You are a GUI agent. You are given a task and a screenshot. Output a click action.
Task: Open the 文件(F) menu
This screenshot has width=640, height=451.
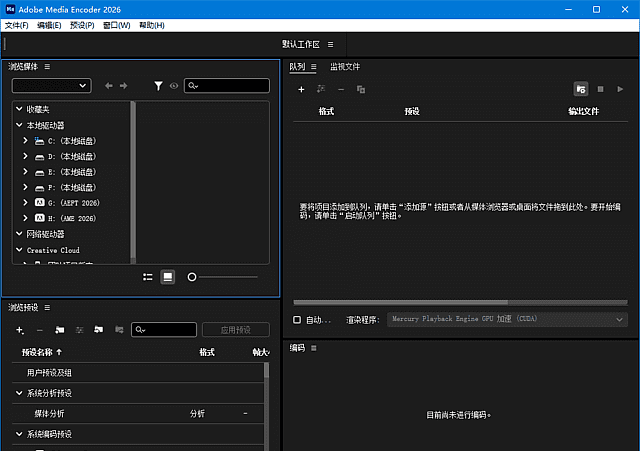click(x=17, y=25)
